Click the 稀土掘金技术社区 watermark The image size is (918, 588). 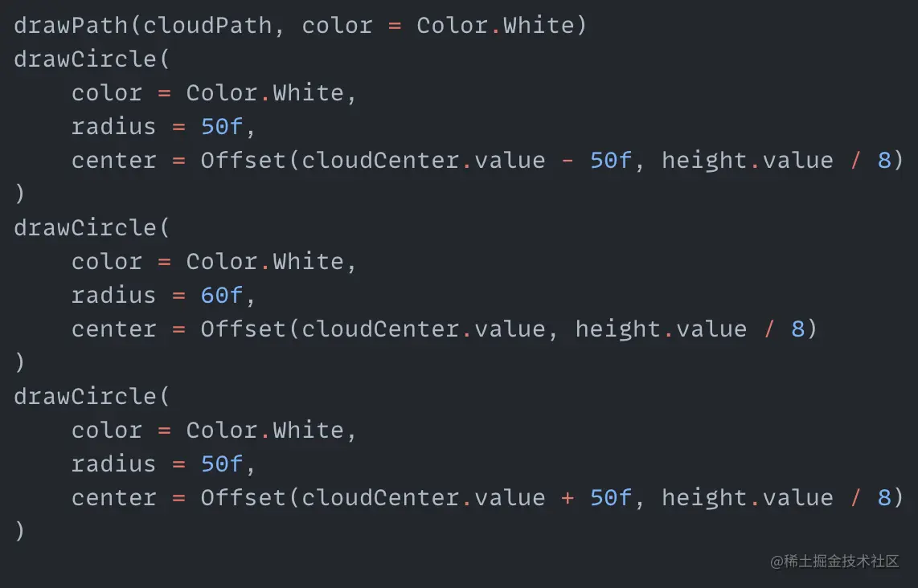click(x=834, y=561)
